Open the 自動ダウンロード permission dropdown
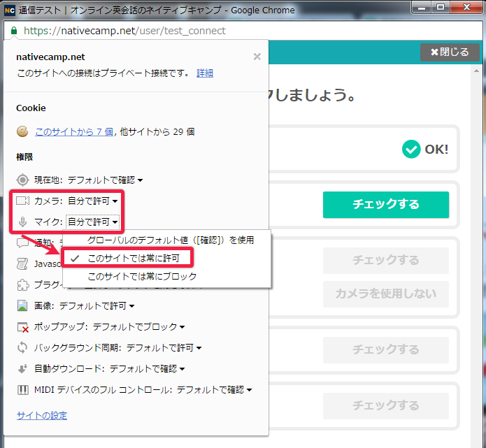 pyautogui.click(x=147, y=368)
